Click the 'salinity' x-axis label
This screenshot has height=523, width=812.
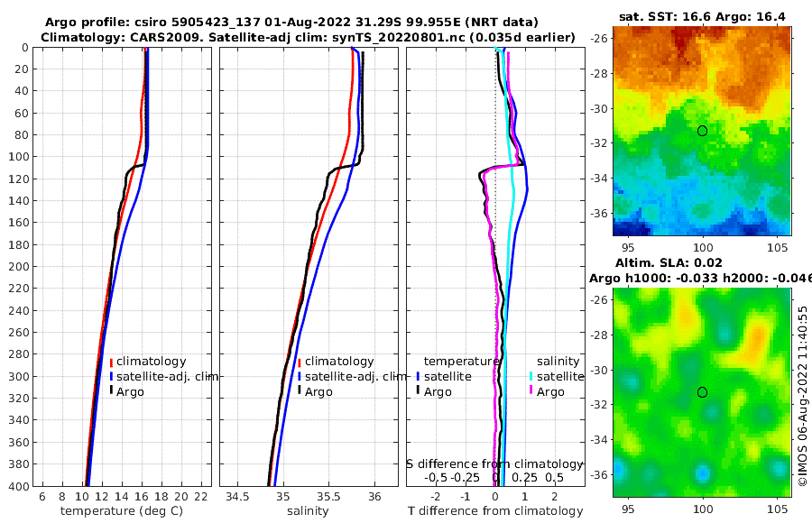pyautogui.click(x=308, y=511)
